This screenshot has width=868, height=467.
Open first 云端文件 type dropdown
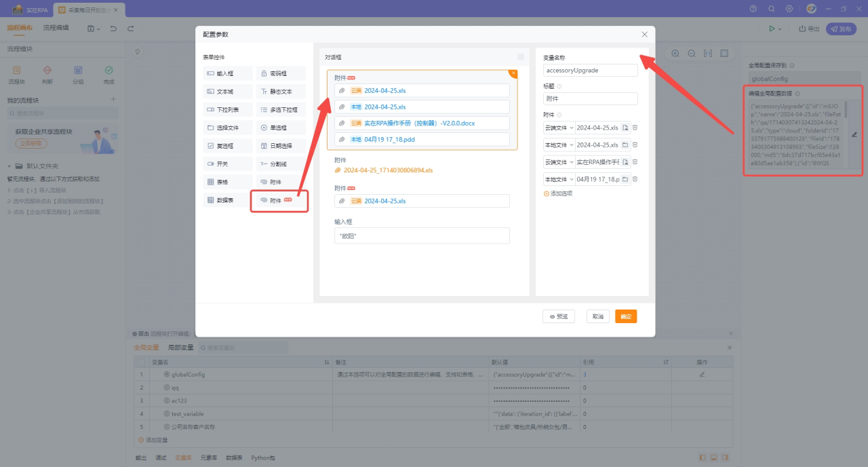point(559,128)
